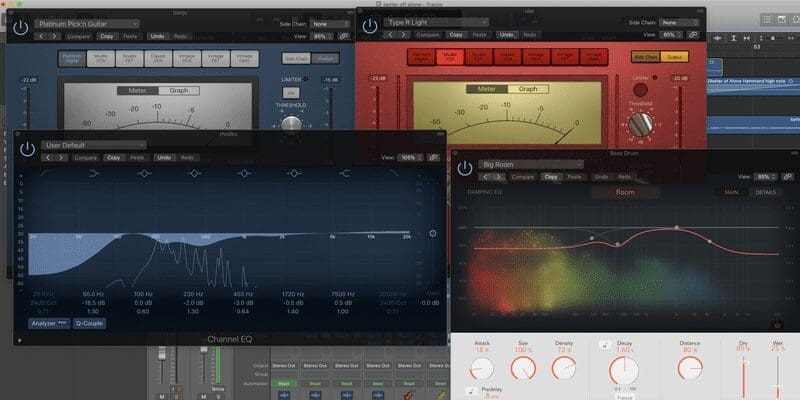
Task: Toggle the round Limiter button in uke compressor
Action: coord(640,90)
